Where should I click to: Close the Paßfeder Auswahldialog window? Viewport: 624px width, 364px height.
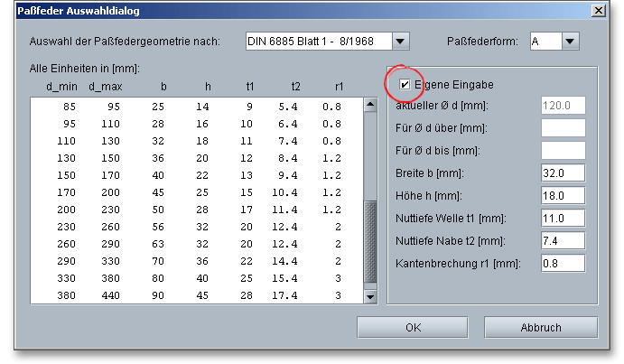click(x=597, y=9)
